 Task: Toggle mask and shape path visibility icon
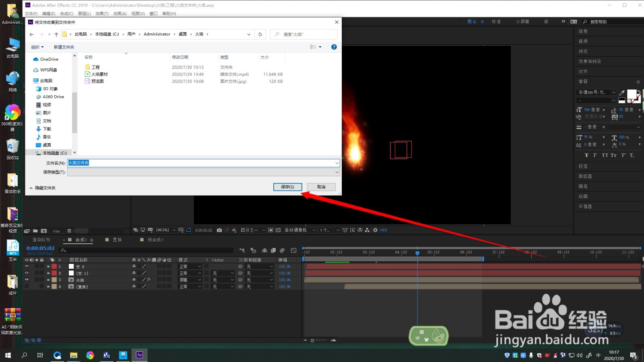point(188,230)
